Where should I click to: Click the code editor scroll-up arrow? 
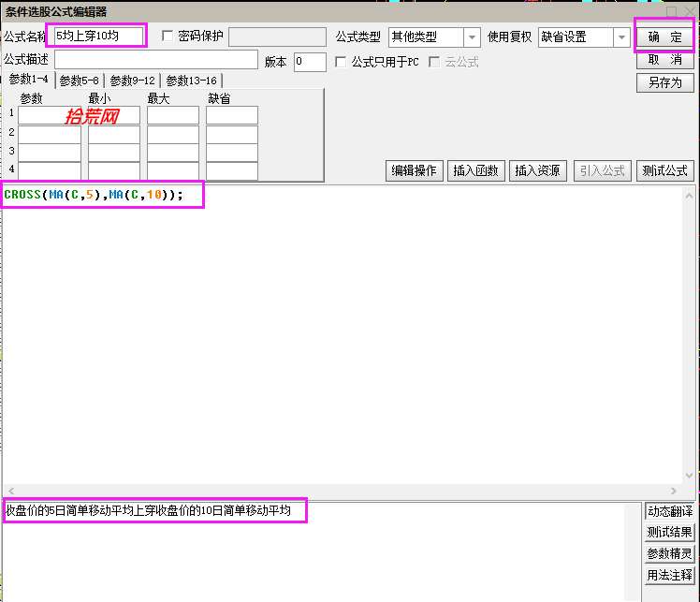[x=689, y=196]
